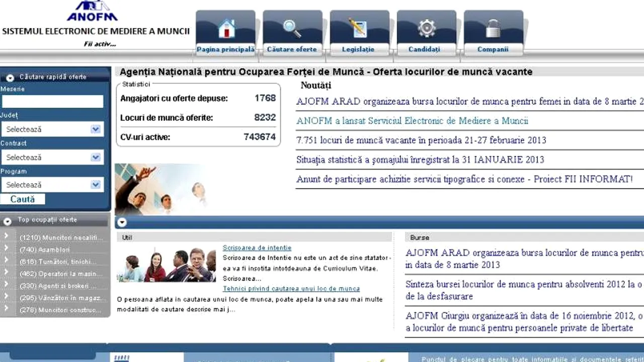Screen dimensions: 644x362
Task: Select the pencil icon for Legislație
Action: (358, 28)
